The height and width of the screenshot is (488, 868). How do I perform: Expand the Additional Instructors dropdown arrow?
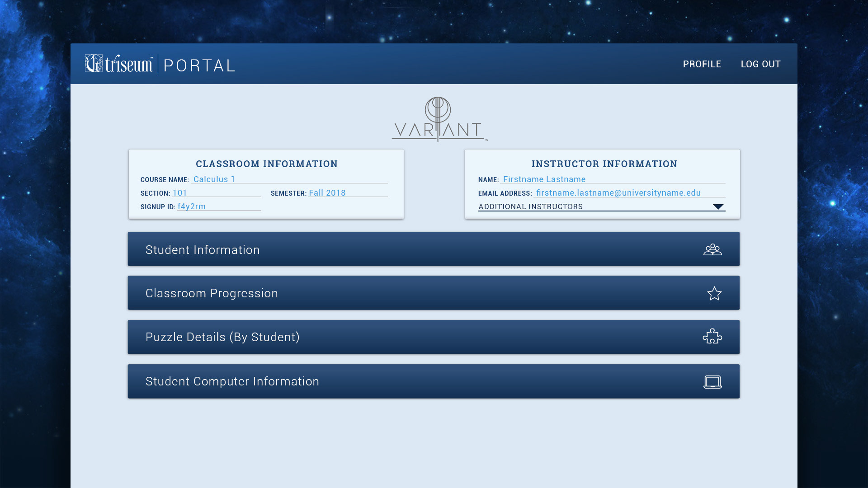coord(718,207)
